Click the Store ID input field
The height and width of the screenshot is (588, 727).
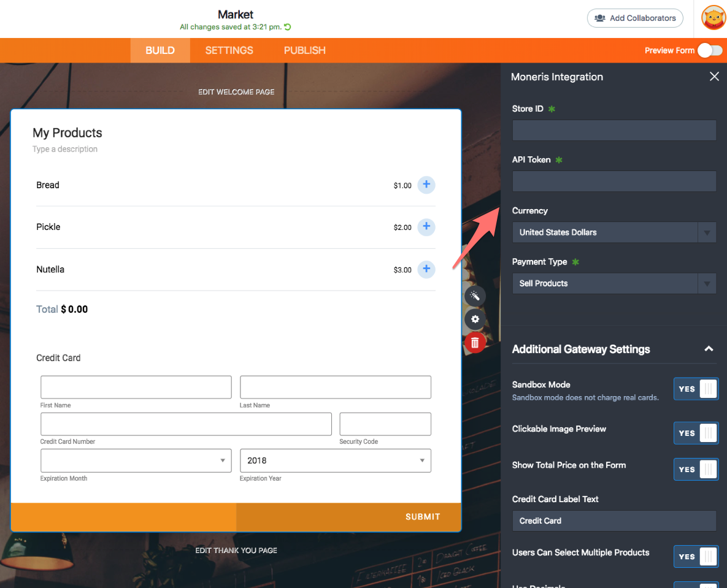tap(614, 130)
